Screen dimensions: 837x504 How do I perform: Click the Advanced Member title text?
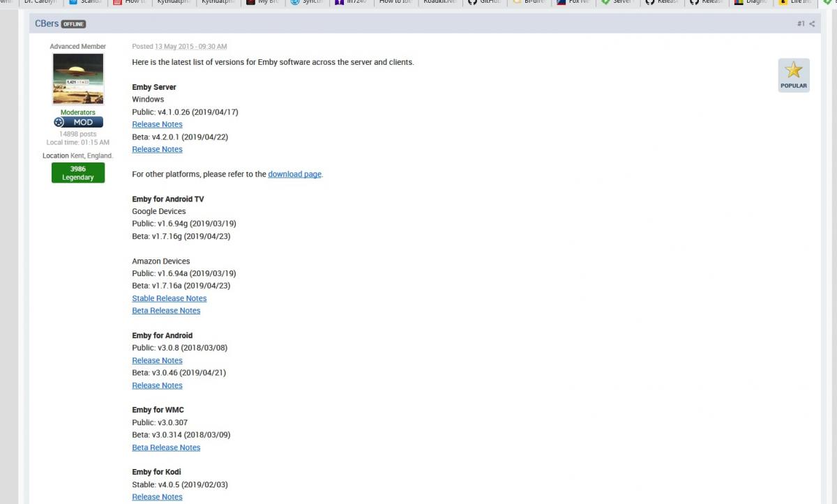click(78, 47)
